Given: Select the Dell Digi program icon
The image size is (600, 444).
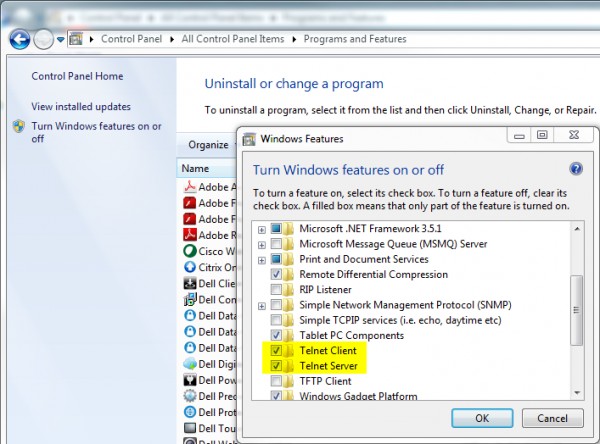Looking at the screenshot, I should [x=190, y=364].
